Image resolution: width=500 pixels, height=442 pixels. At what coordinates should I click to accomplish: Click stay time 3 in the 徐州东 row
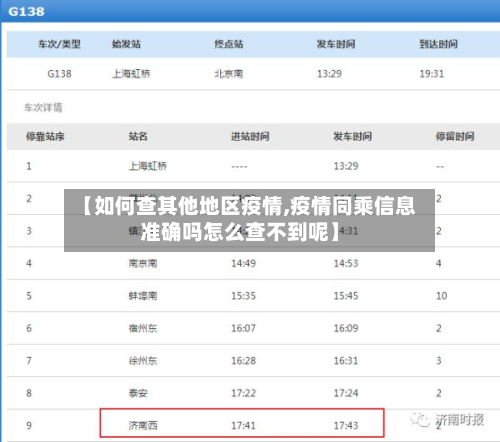pos(439,361)
